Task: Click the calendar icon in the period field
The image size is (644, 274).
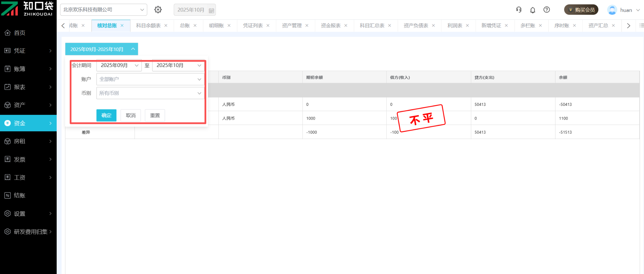Action: pos(211,10)
